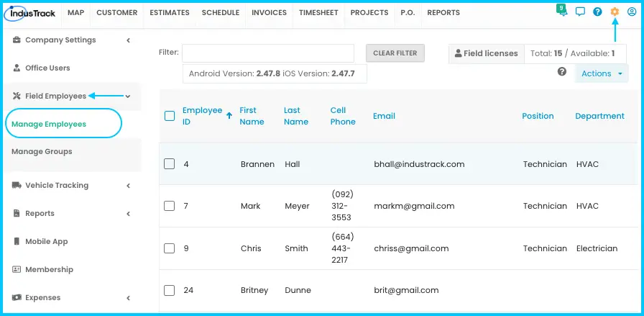Viewport: 644px width, 316px height.
Task: Sort by Email column
Action: tap(384, 116)
